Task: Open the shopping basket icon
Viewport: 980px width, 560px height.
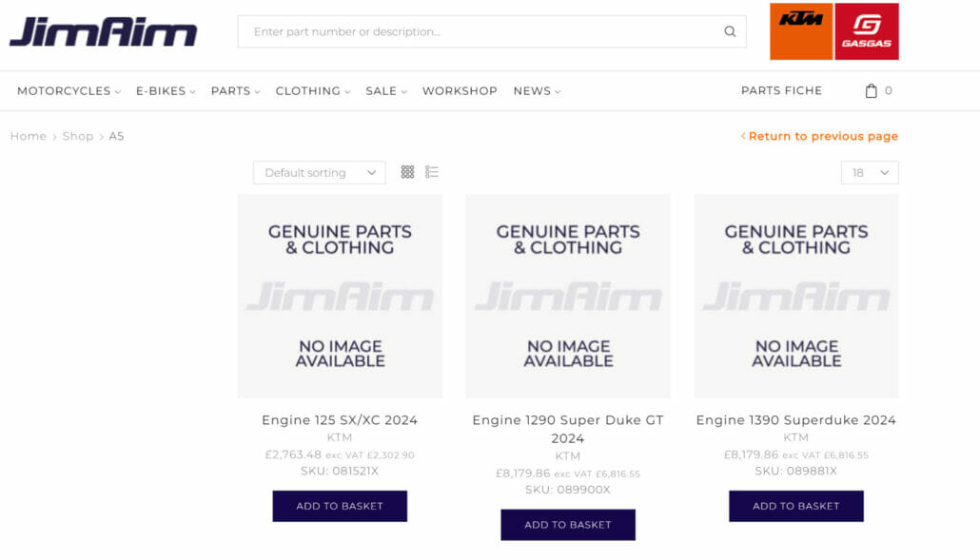Action: click(872, 91)
